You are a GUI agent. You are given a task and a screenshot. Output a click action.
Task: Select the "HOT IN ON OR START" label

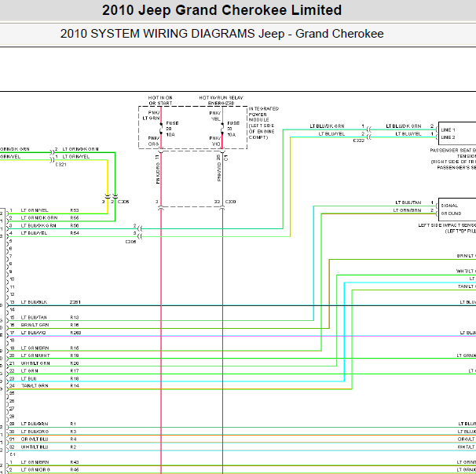click(160, 100)
